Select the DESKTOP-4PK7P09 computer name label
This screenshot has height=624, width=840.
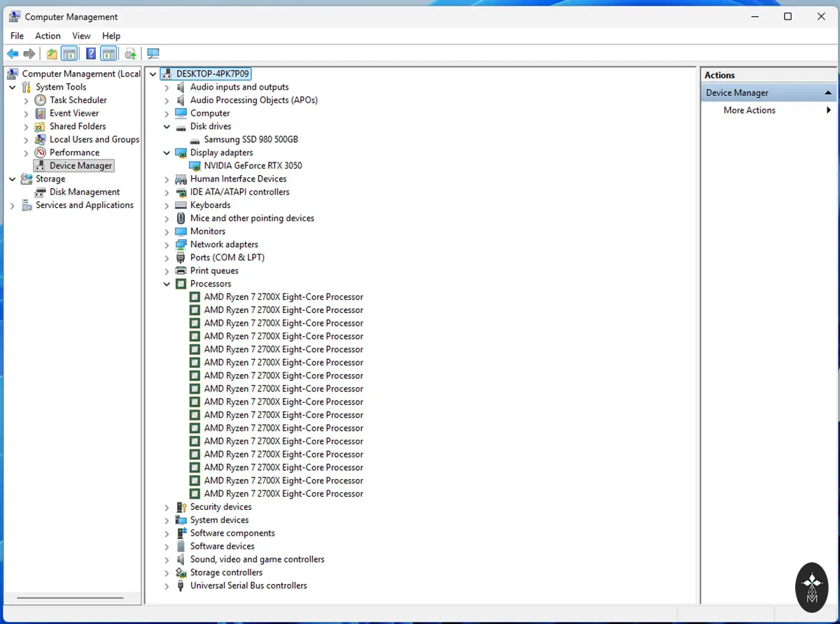(x=213, y=74)
